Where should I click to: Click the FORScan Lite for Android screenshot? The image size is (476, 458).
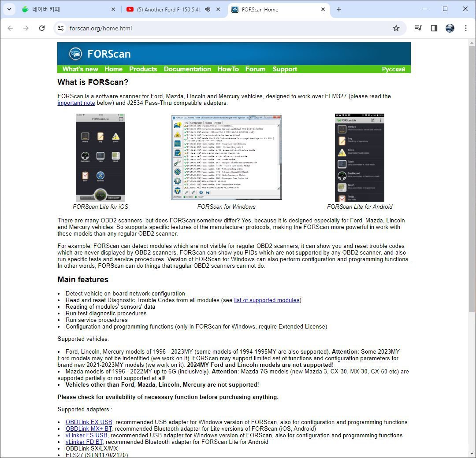(x=360, y=157)
